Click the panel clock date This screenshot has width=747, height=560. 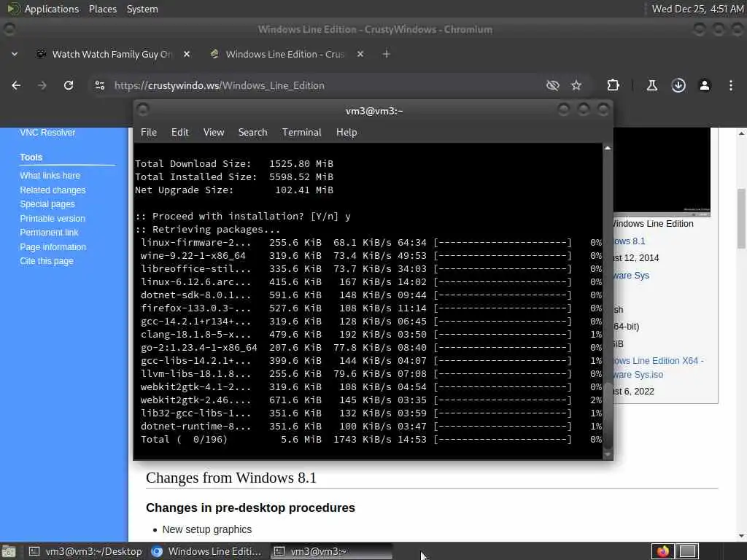pos(697,9)
